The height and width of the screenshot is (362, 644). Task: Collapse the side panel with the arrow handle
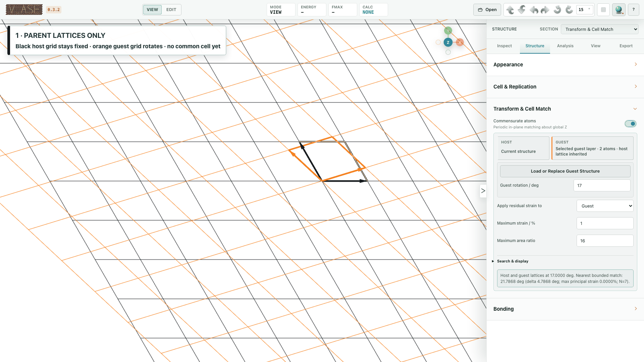483,191
